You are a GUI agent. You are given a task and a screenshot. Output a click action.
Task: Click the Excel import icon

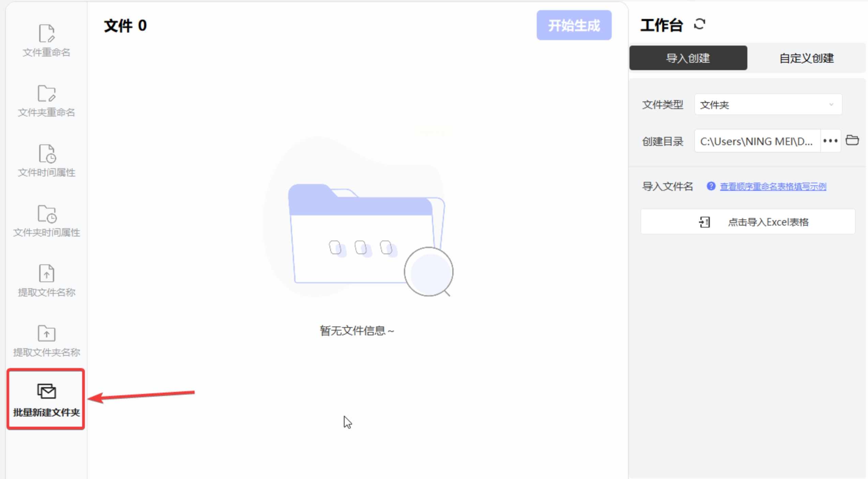[704, 222]
